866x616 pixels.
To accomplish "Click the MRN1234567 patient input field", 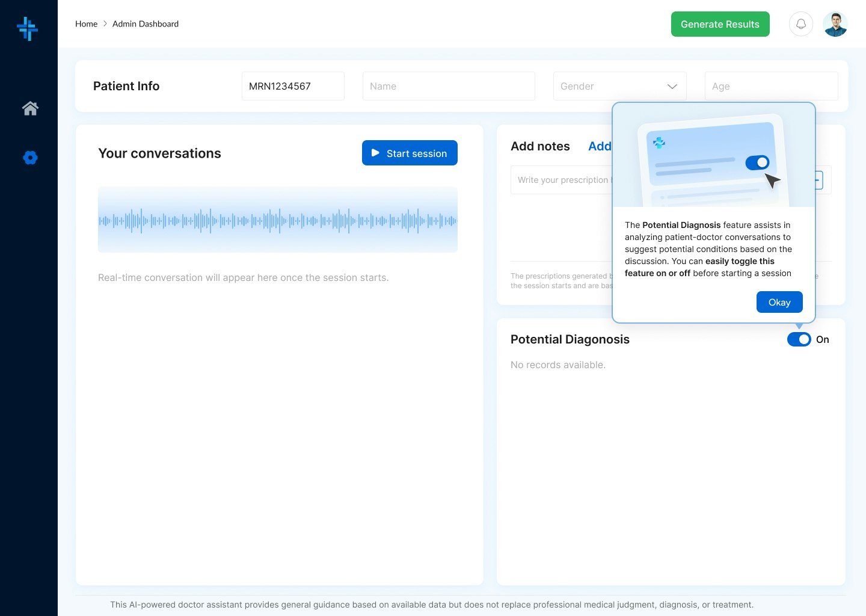I will click(x=293, y=86).
